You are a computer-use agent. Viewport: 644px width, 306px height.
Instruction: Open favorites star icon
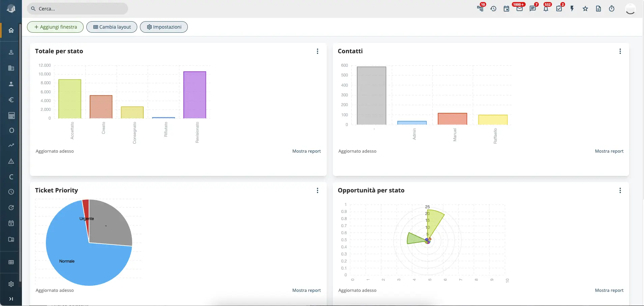[x=585, y=9]
